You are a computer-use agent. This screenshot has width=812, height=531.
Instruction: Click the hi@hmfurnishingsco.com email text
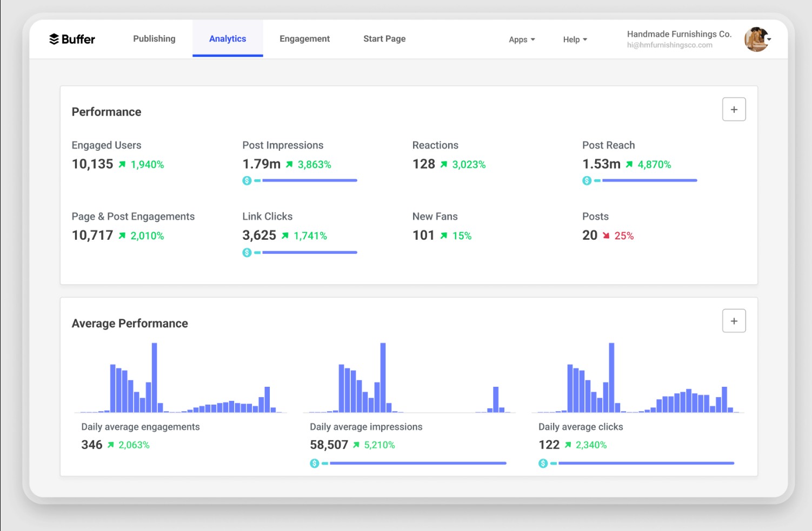tap(669, 45)
